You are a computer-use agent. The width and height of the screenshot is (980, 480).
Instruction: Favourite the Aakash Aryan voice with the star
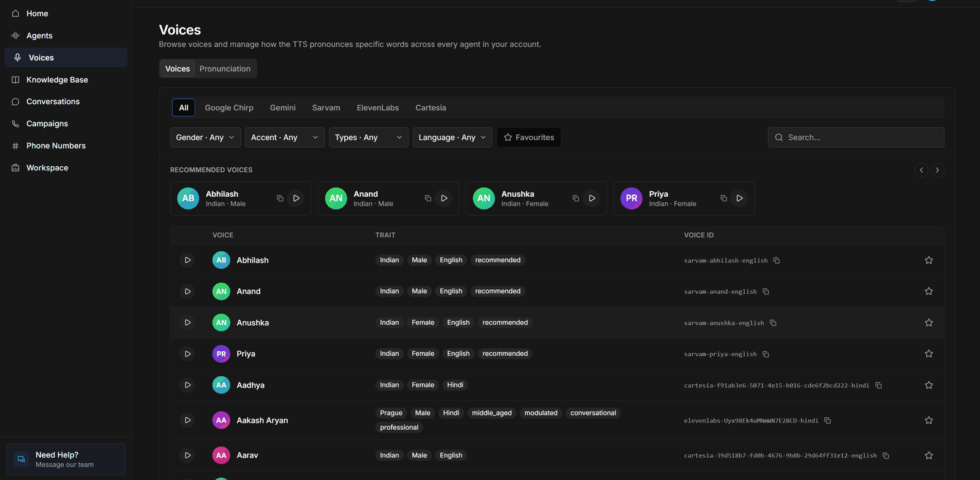(929, 420)
